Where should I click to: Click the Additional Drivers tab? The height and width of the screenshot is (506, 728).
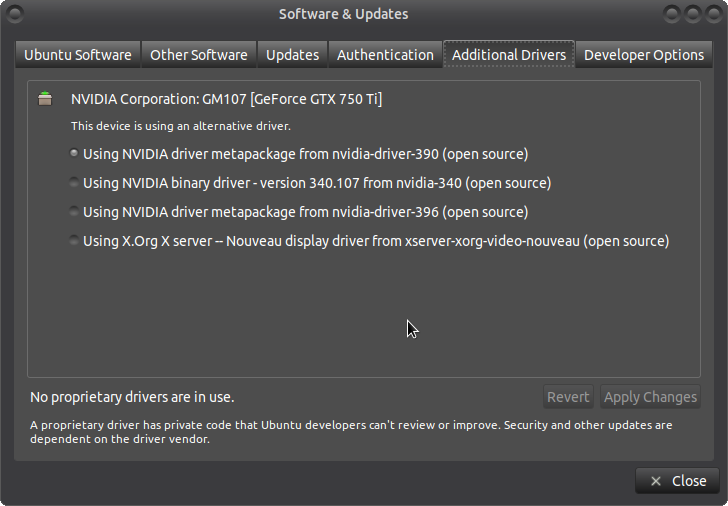coord(509,54)
